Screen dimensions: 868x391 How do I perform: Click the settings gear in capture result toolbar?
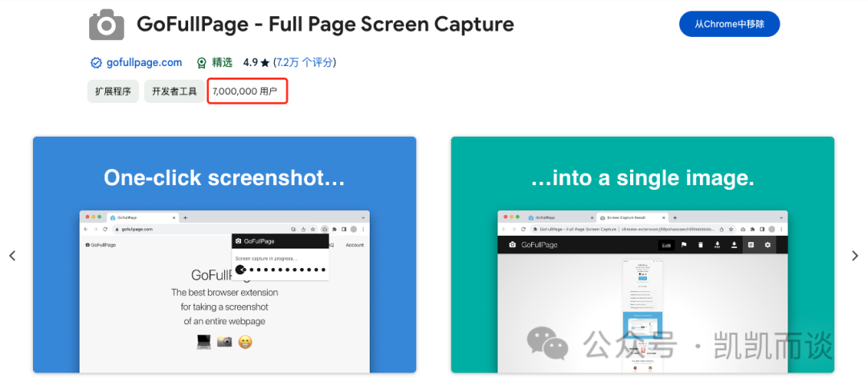[768, 245]
